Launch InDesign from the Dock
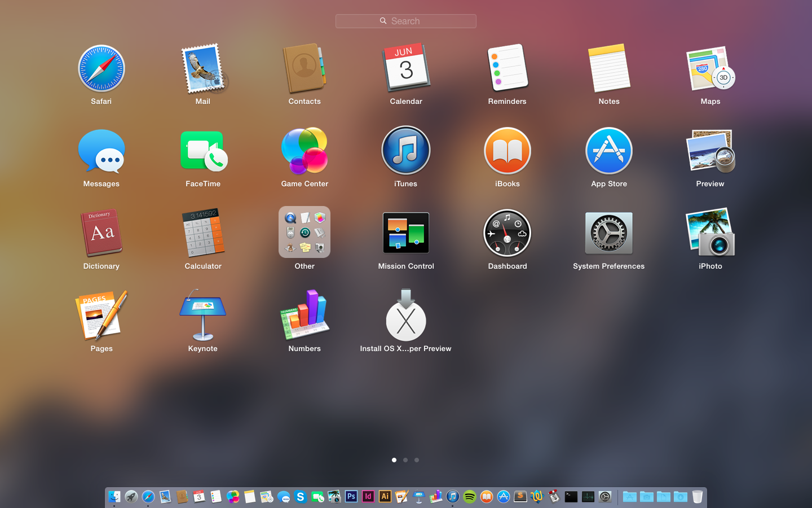The height and width of the screenshot is (508, 812). click(x=368, y=497)
